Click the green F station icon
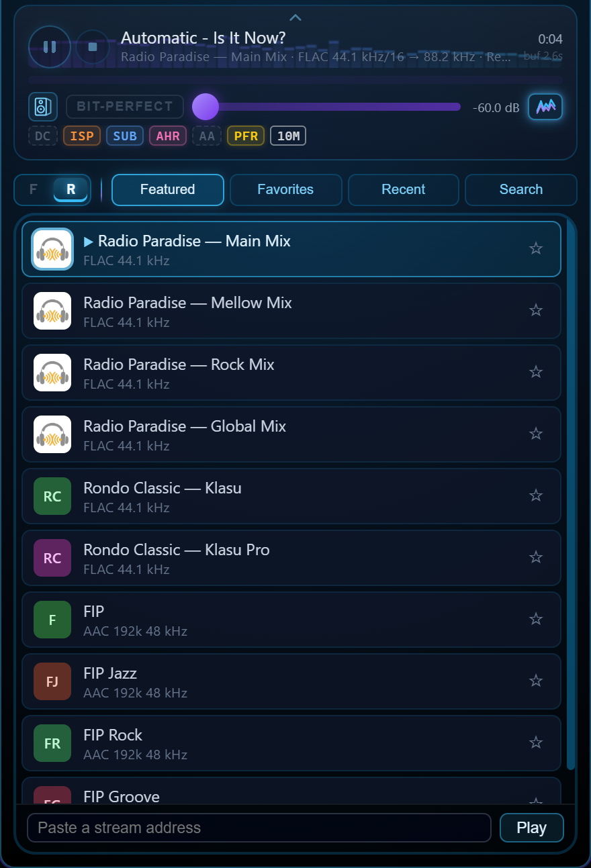This screenshot has width=591, height=868. pos(52,620)
